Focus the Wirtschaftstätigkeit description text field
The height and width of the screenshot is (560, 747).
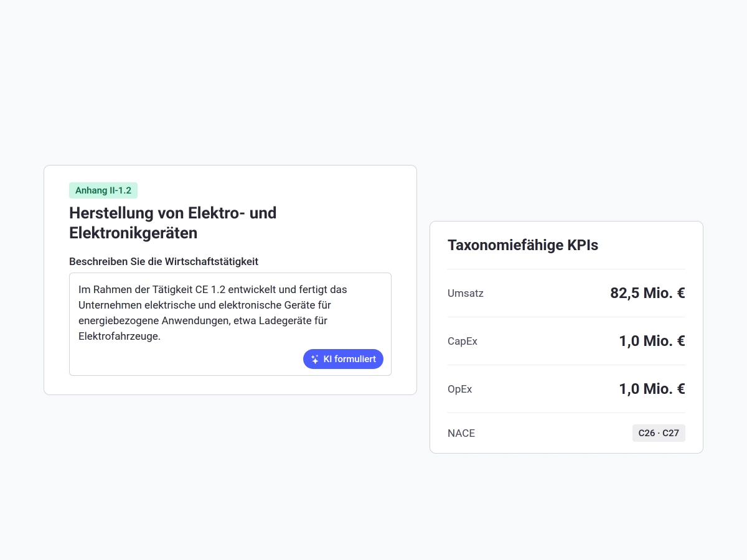tap(230, 324)
